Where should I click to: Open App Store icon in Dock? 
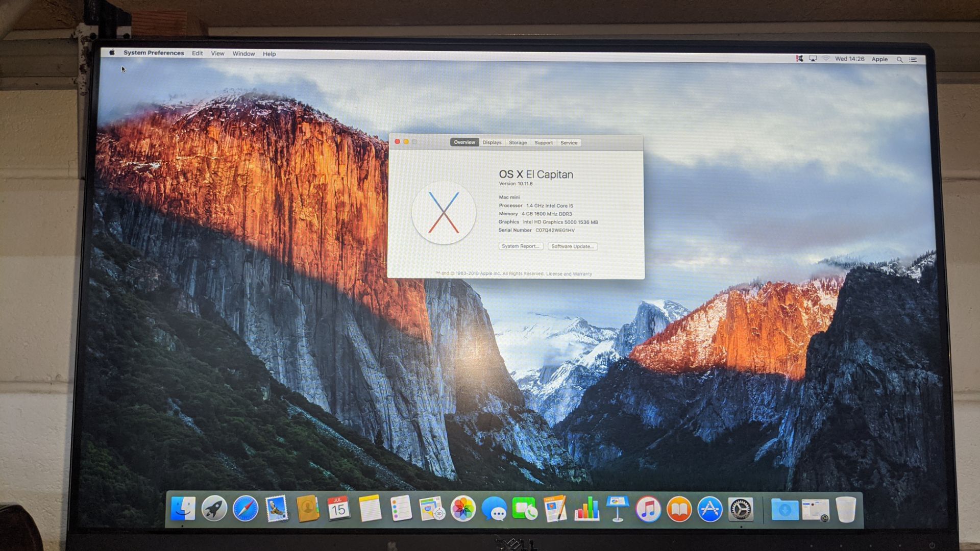pyautogui.click(x=710, y=509)
